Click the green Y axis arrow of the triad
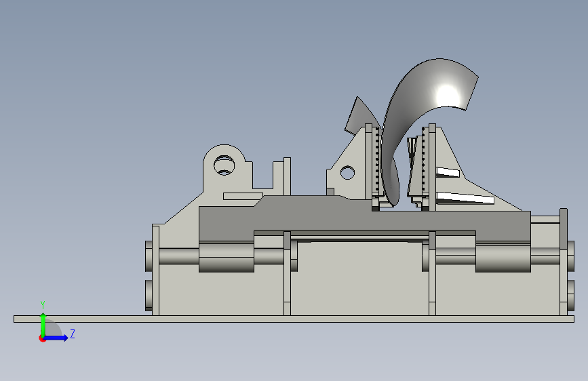 pos(43,325)
